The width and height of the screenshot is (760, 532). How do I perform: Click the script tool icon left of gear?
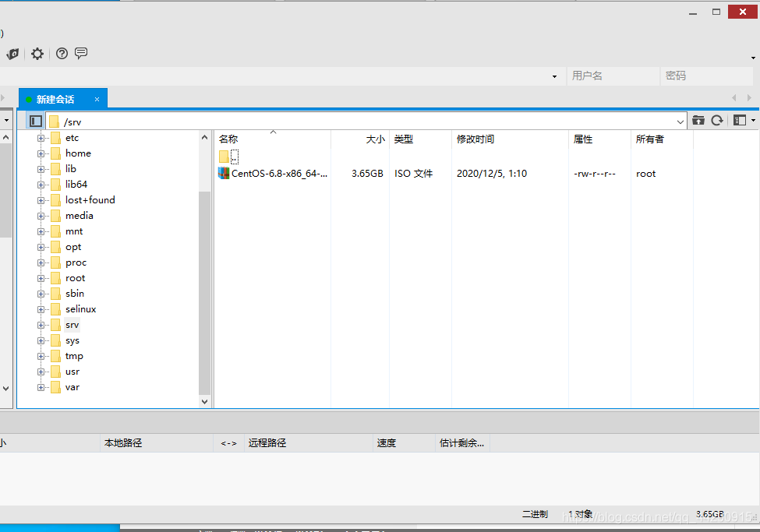click(13, 54)
